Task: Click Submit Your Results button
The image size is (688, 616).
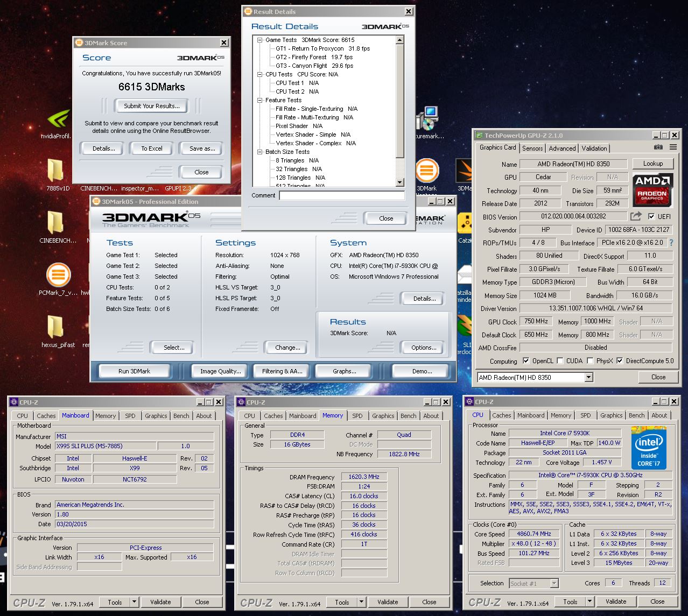Action: tap(152, 106)
